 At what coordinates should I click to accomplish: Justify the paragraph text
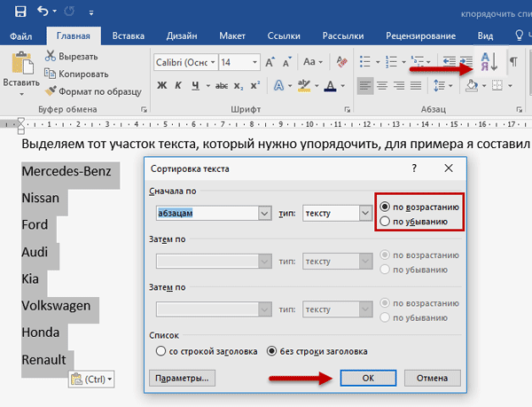coord(416,85)
